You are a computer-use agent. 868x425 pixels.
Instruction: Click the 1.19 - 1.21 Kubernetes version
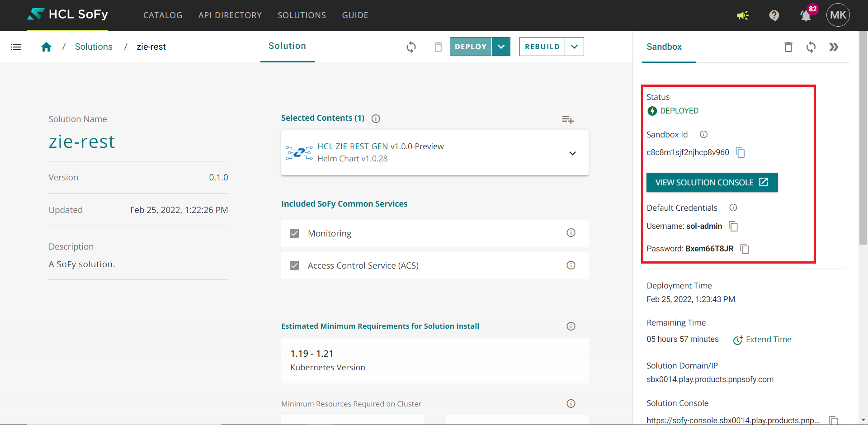point(311,354)
